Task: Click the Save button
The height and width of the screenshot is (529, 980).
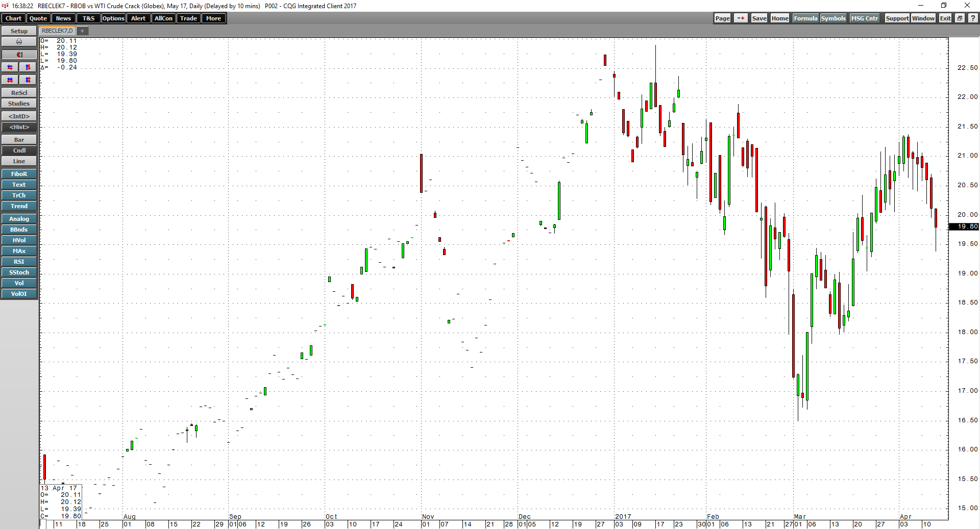Action: (758, 18)
